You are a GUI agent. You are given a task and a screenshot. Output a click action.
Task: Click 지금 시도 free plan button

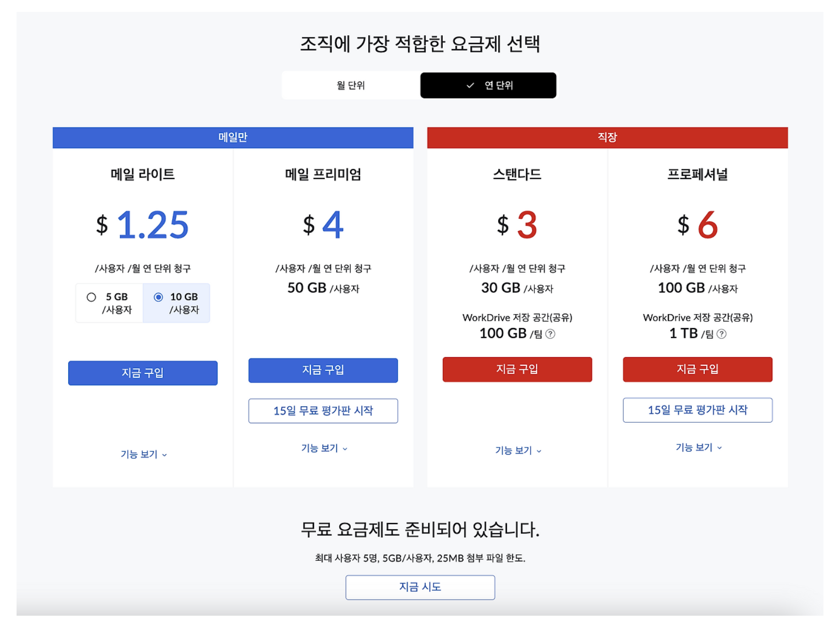[421, 588]
